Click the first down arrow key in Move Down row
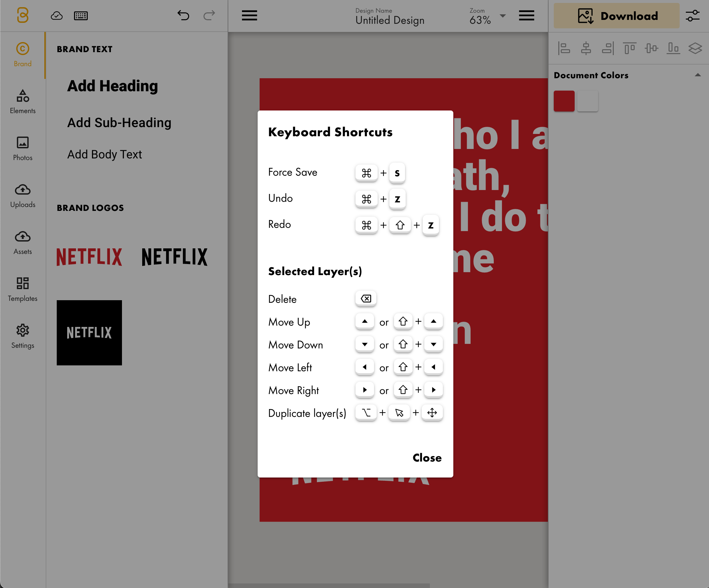The image size is (709, 588). coord(365,344)
